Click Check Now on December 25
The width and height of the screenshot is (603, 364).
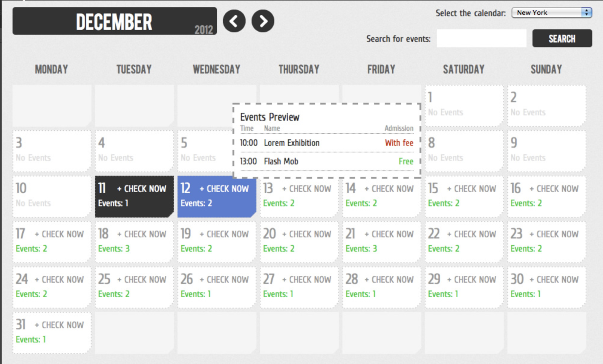coord(142,280)
